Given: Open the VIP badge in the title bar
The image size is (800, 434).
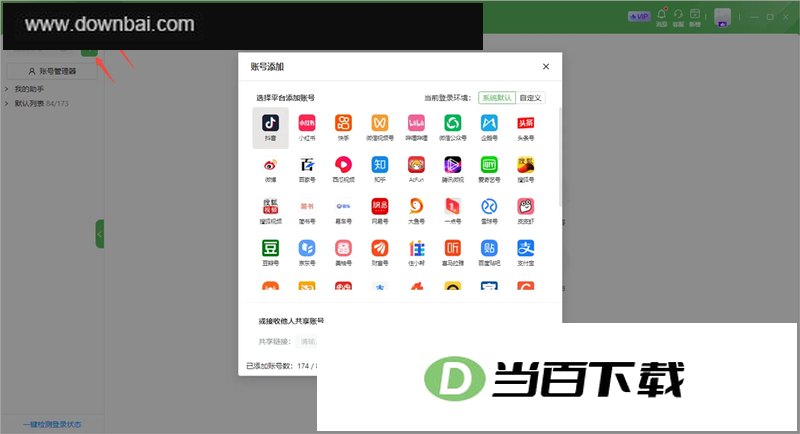Looking at the screenshot, I should coord(638,16).
